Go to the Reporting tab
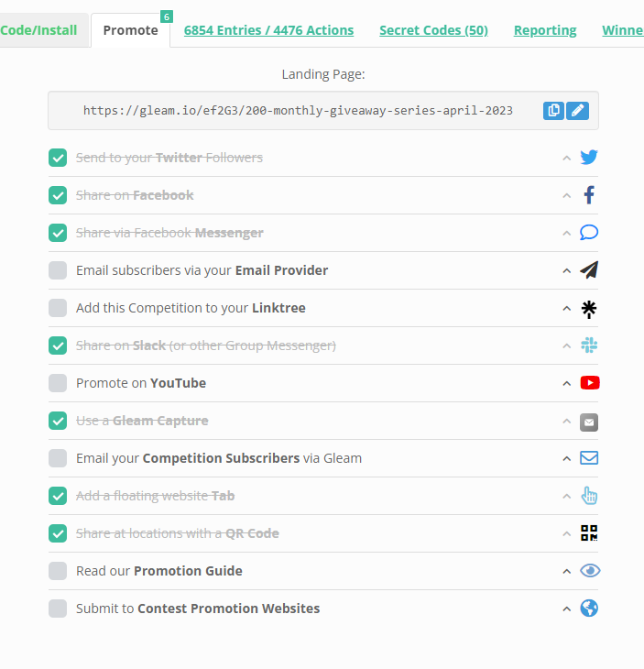Screen dimensions: 644x669 click(545, 30)
